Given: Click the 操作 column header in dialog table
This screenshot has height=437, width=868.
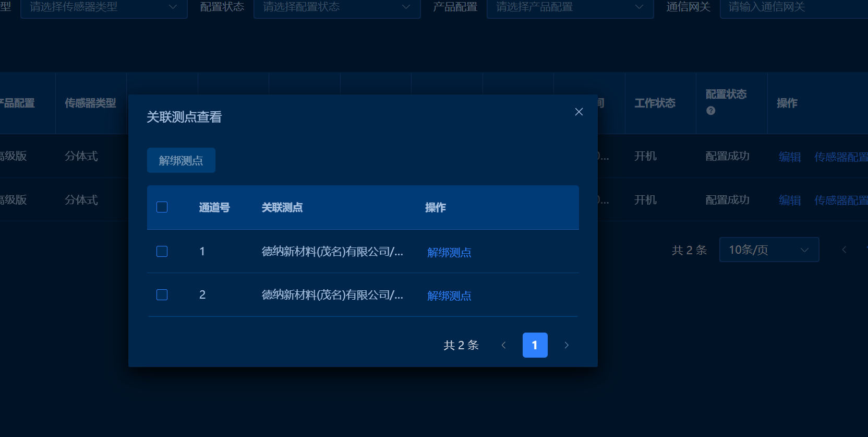Looking at the screenshot, I should [x=436, y=207].
